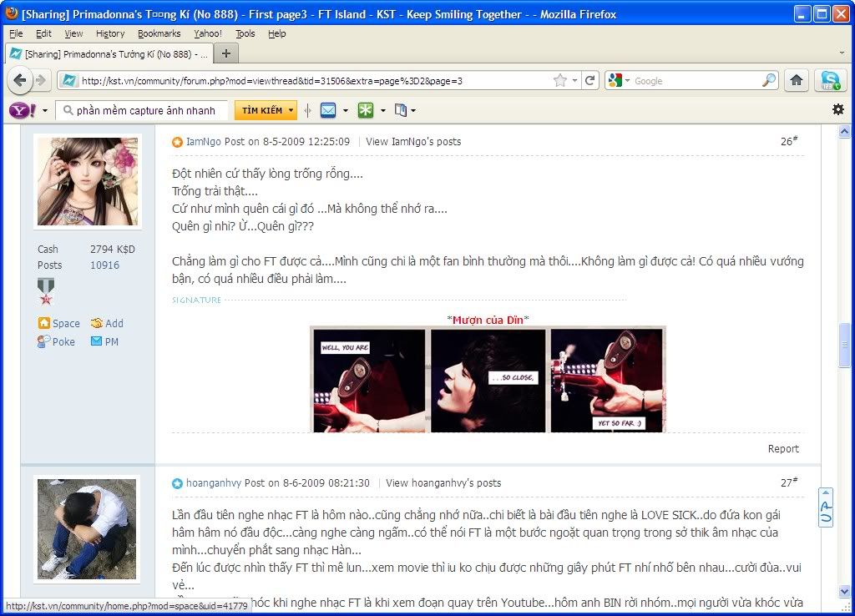
Task: Click the guitar signature image
Action: coord(488,380)
